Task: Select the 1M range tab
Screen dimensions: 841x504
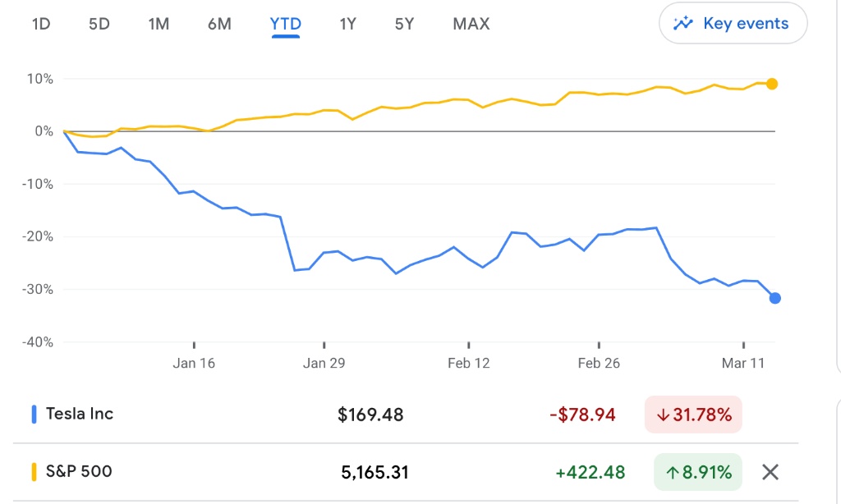Action: [159, 24]
